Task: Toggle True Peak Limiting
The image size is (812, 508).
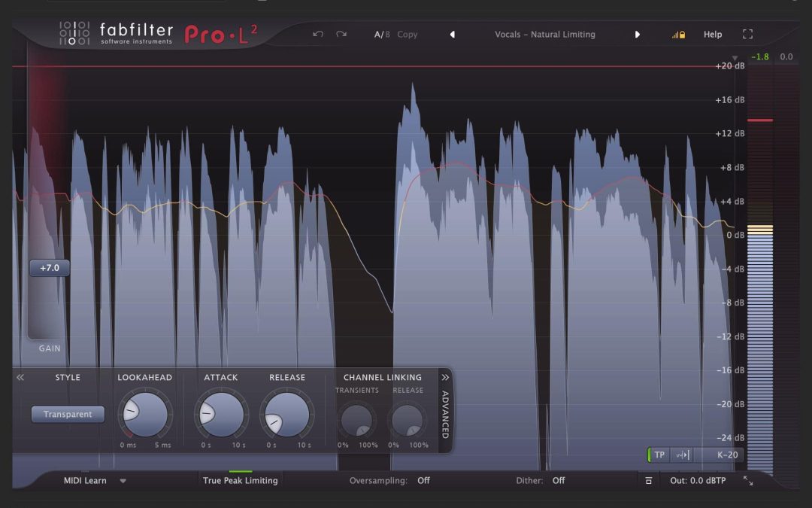Action: click(x=240, y=480)
